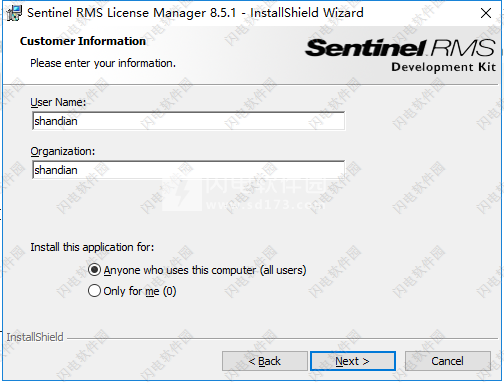Select the Only for me radio button
Screen dimensions: 504x383
coord(94,291)
